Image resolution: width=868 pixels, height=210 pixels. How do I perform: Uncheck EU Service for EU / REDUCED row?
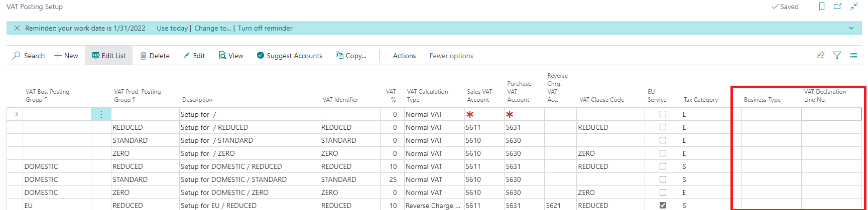[x=663, y=205]
